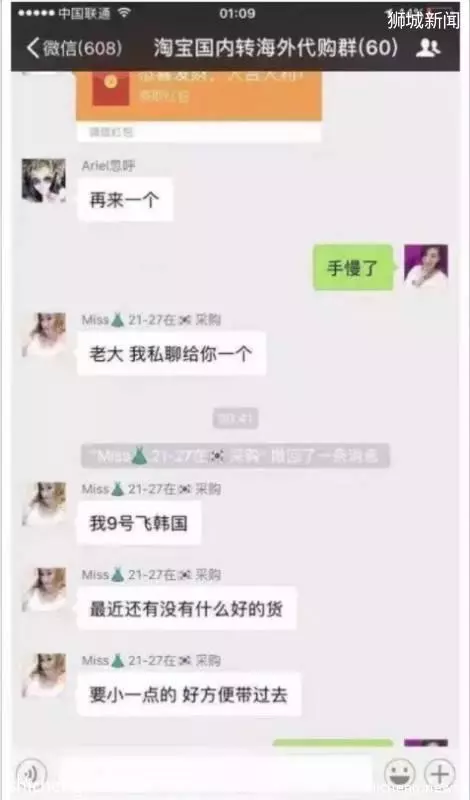Focus the message text input field
Image resolution: width=470 pixels, height=800 pixels.
pyautogui.click(x=216, y=774)
